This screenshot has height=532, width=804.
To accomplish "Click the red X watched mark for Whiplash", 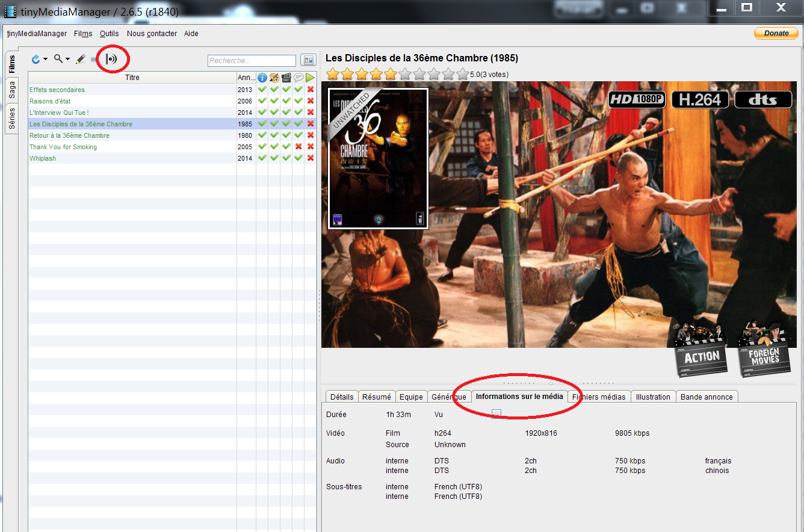I will [311, 158].
